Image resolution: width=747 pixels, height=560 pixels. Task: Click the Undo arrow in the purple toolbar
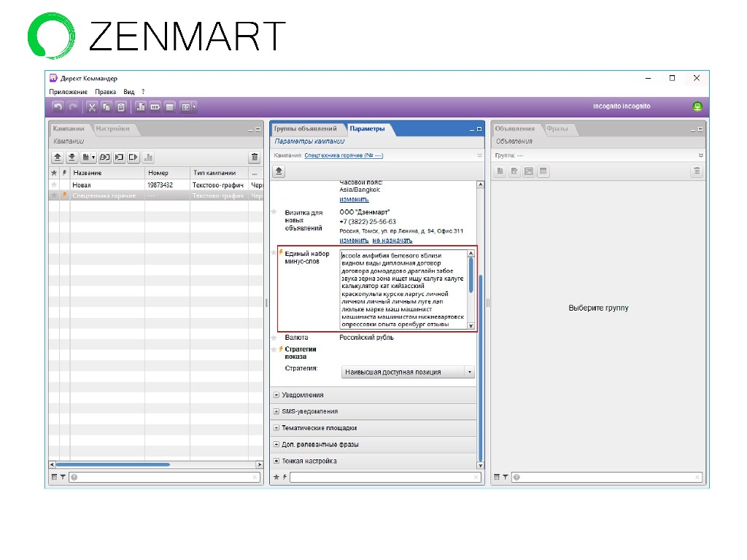point(58,106)
